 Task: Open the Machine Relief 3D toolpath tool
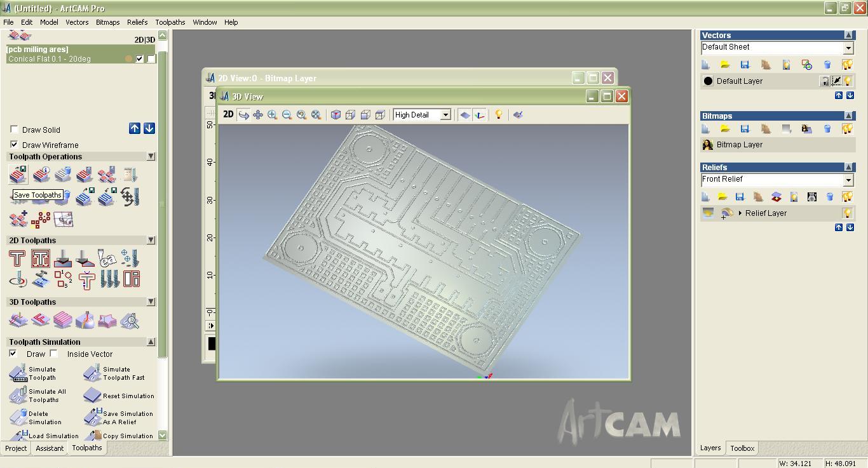18,321
